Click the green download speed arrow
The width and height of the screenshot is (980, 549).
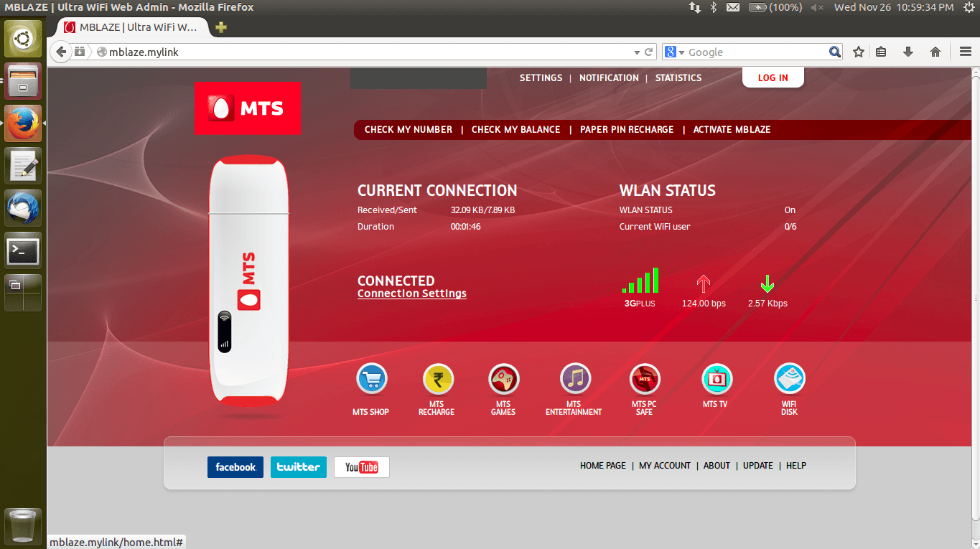tap(767, 283)
